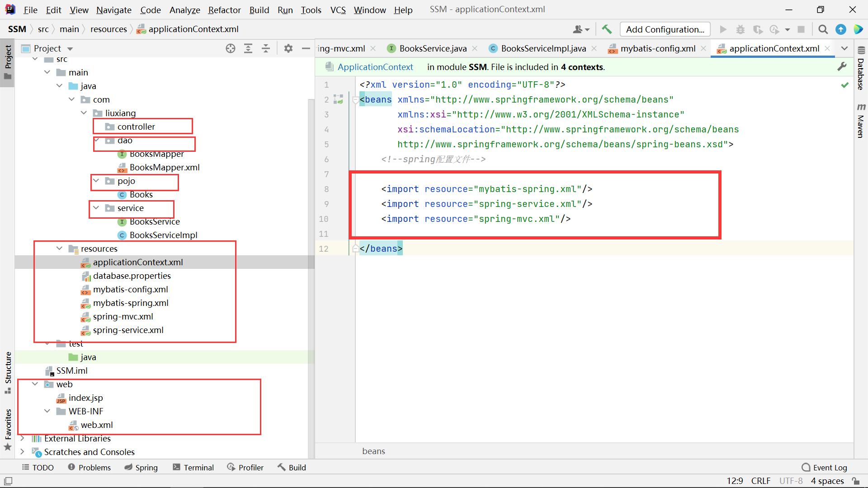Open the Refactor menu
The image size is (868, 488).
[x=224, y=10]
